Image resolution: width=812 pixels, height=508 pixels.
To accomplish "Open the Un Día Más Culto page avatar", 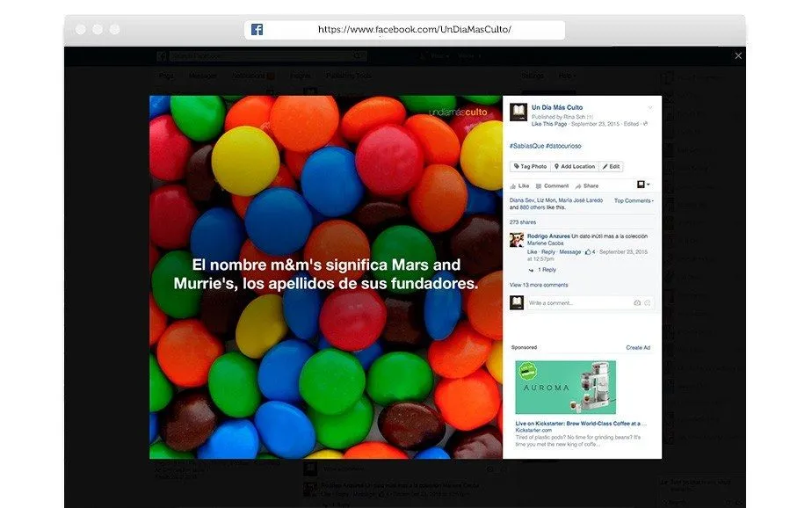I will point(518,112).
